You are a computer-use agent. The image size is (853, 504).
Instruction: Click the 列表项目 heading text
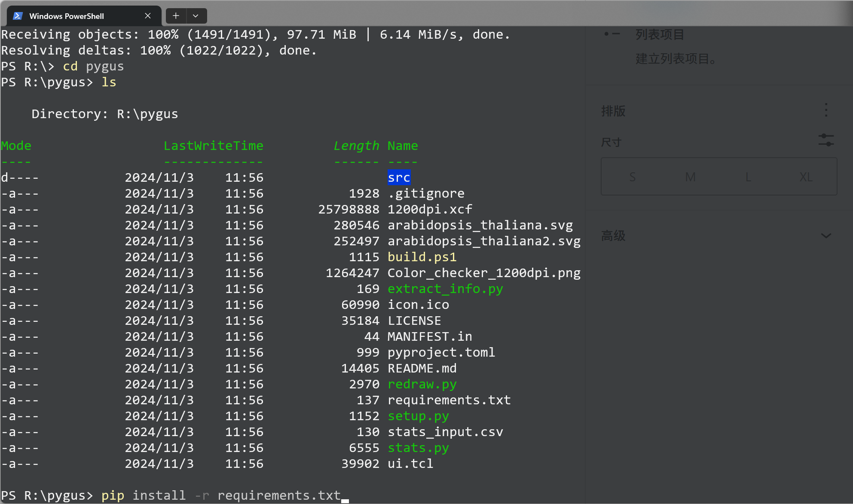(660, 34)
